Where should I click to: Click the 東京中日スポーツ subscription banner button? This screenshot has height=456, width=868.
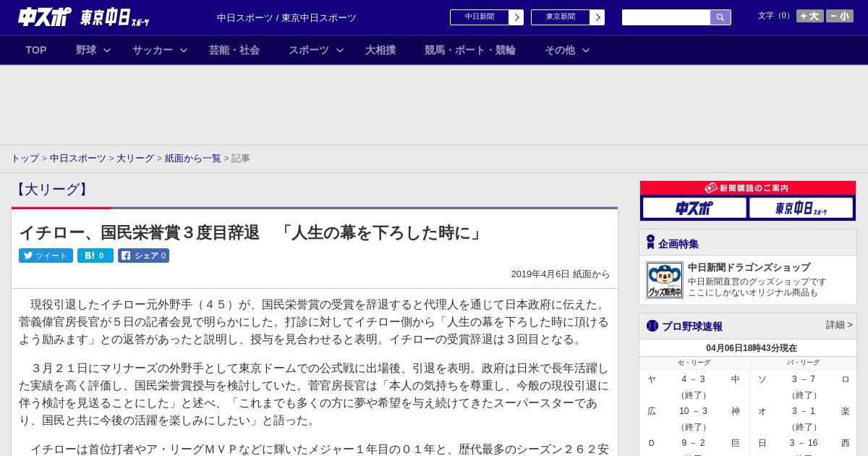[x=801, y=208]
